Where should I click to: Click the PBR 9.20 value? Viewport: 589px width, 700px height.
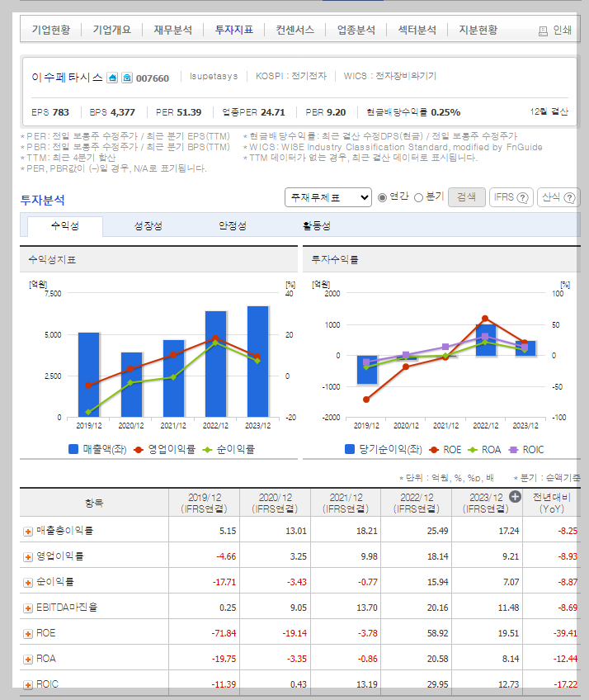336,112
